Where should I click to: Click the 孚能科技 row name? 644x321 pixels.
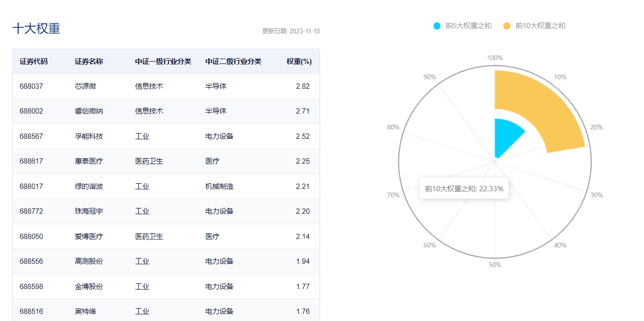89,136
